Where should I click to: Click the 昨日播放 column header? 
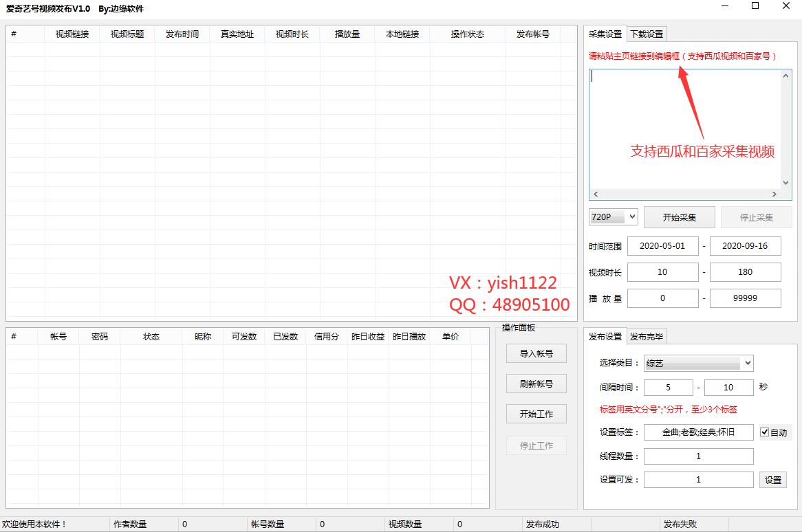pos(409,336)
